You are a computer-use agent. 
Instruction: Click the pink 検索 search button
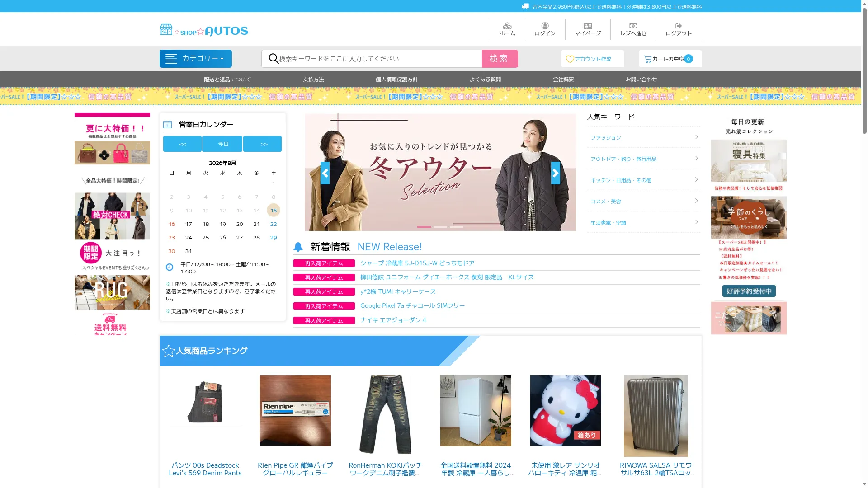point(500,59)
